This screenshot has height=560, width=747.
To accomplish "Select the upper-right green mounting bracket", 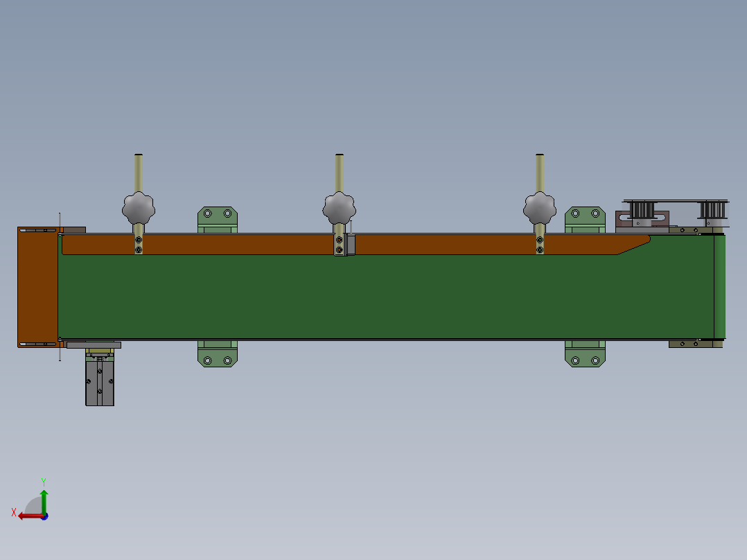I will pos(585,220).
